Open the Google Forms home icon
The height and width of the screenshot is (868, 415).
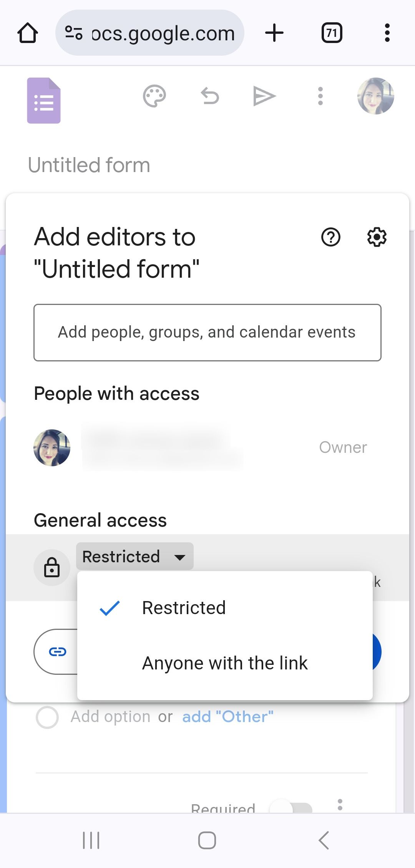44,101
